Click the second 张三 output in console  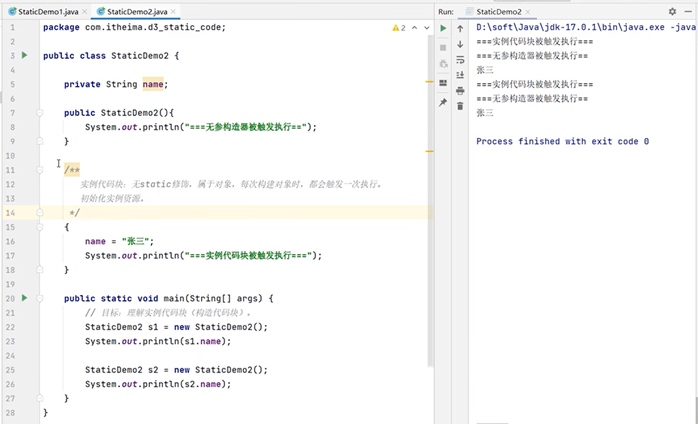coord(485,113)
